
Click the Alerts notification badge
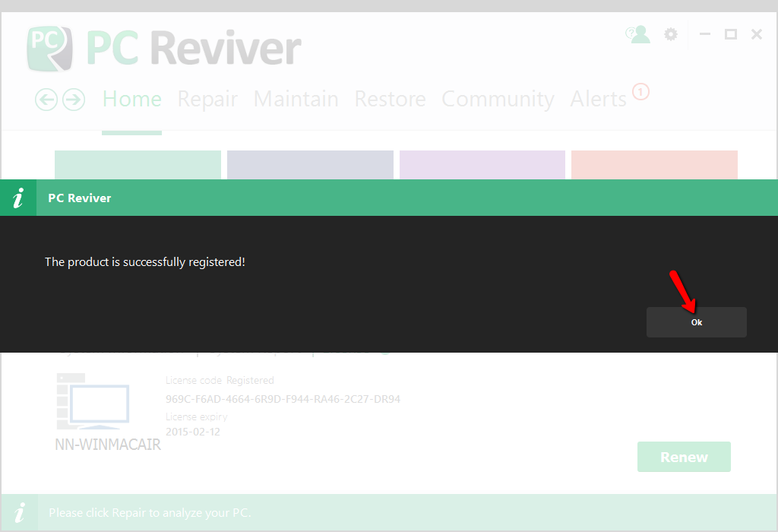(x=640, y=92)
